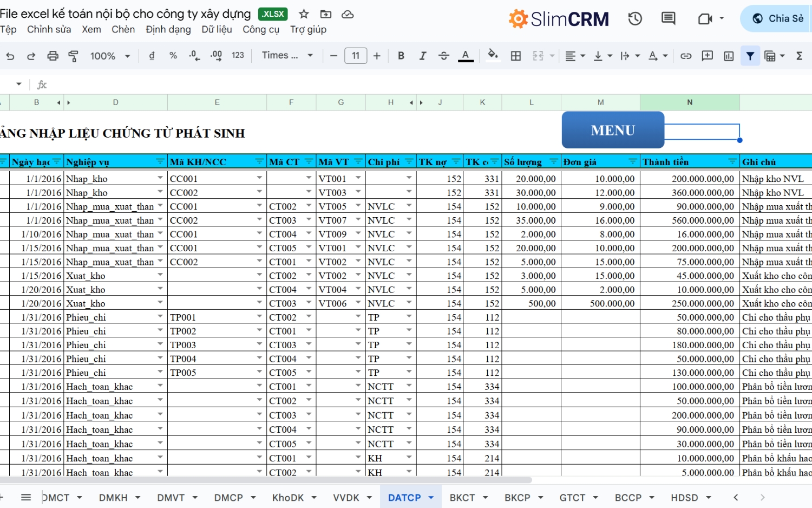Open version history clock icon
Screen dimensions: 812x508
(x=635, y=19)
